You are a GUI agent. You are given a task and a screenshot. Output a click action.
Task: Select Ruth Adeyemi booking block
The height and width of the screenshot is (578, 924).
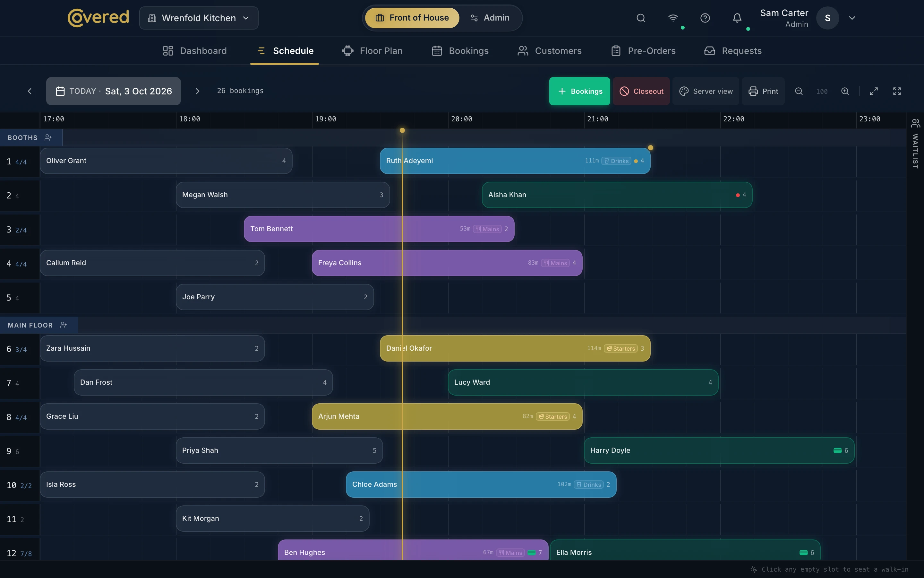click(515, 161)
